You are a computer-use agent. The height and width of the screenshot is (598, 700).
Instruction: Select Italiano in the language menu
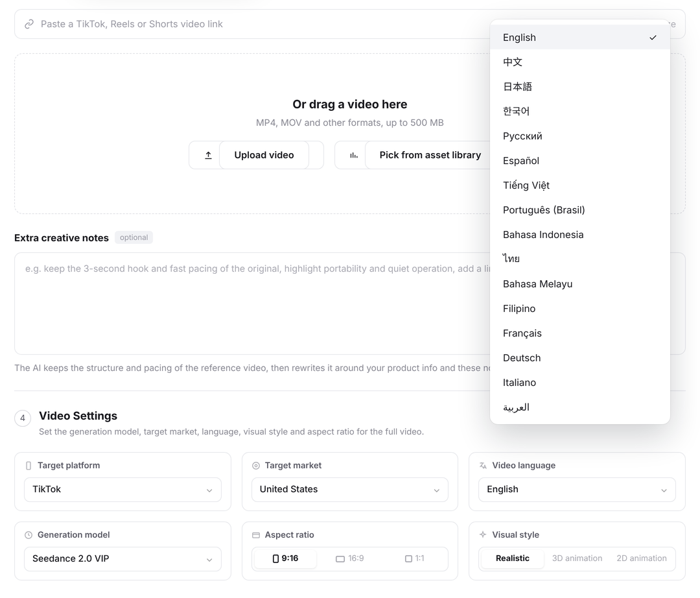[580, 382]
